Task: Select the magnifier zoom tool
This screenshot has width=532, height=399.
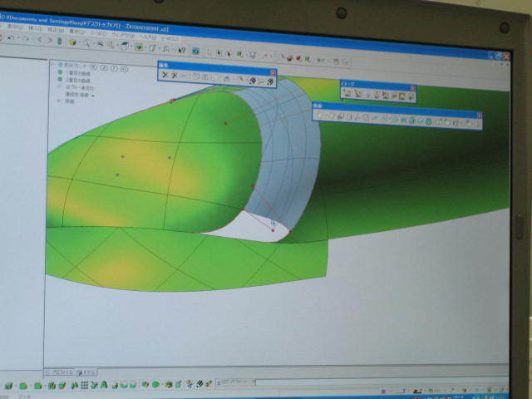Action: [87, 43]
